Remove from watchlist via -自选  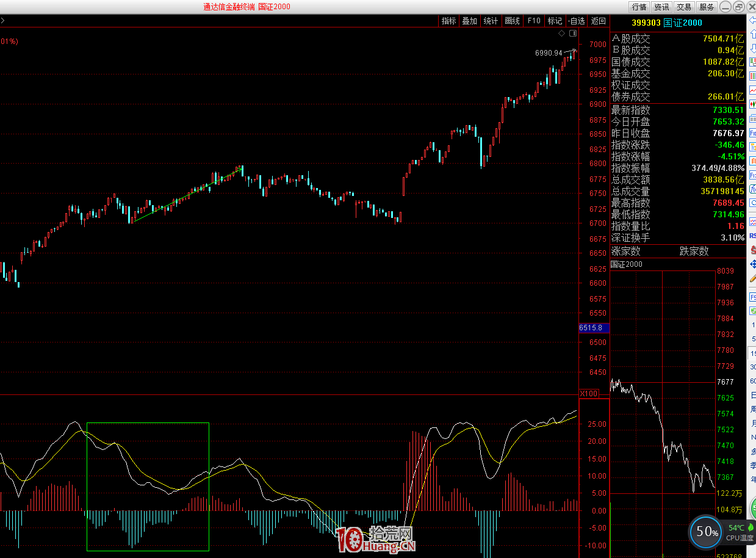pos(577,21)
